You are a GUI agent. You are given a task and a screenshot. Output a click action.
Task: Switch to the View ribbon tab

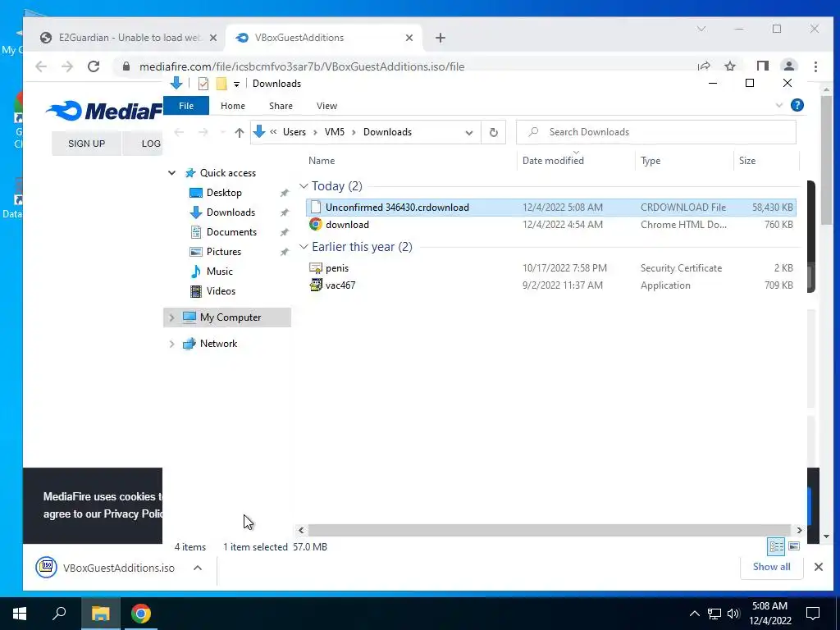coord(326,106)
